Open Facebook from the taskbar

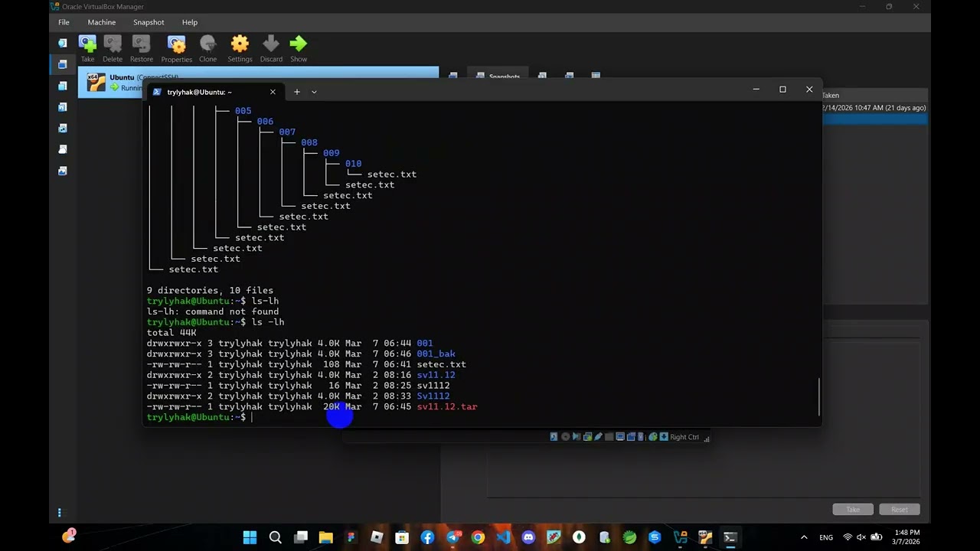pyautogui.click(x=427, y=537)
